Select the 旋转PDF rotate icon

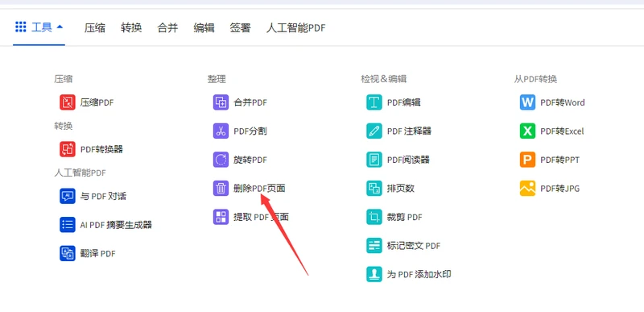[221, 160]
